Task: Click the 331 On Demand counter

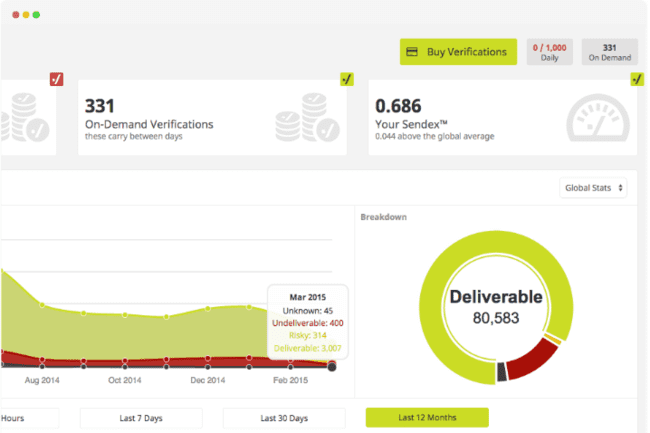Action: click(609, 52)
